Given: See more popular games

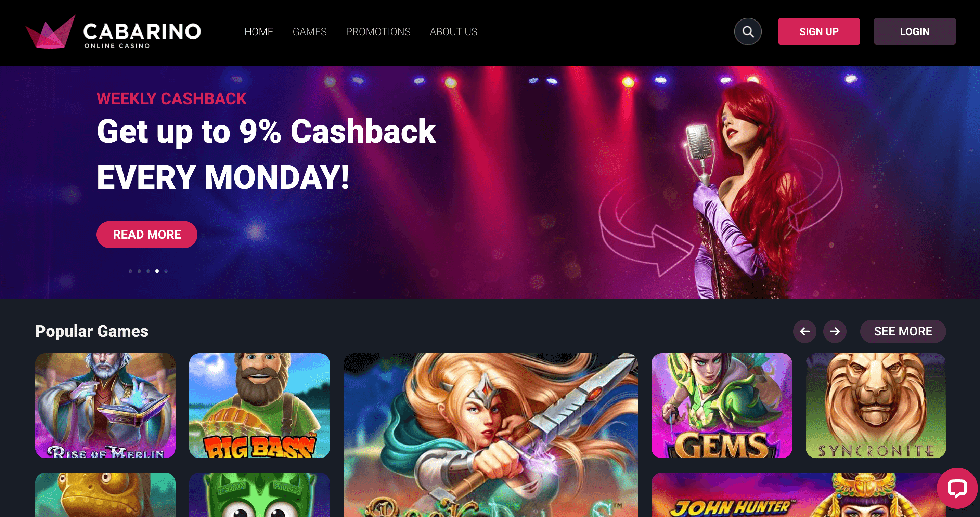Looking at the screenshot, I should [x=903, y=331].
